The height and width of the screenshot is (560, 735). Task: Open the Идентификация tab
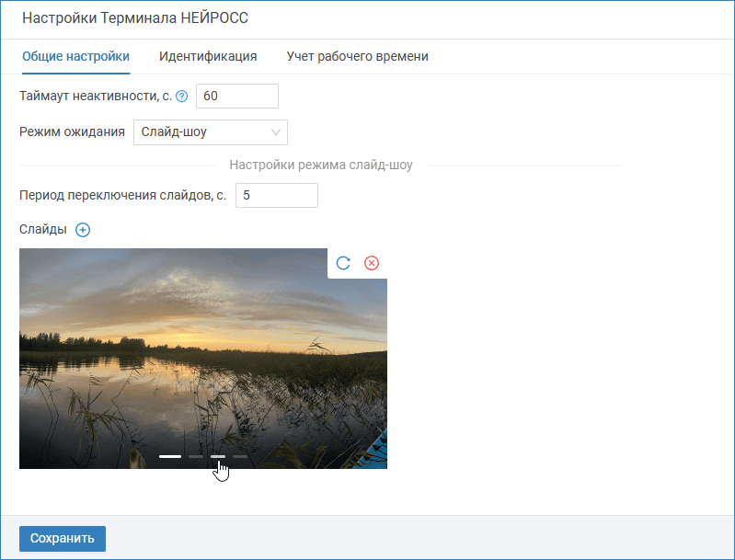pyautogui.click(x=208, y=56)
